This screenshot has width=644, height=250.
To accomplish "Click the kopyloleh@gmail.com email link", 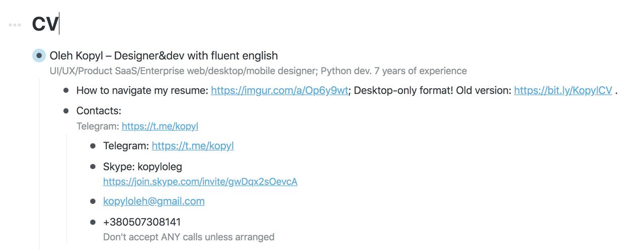I will [154, 202].
